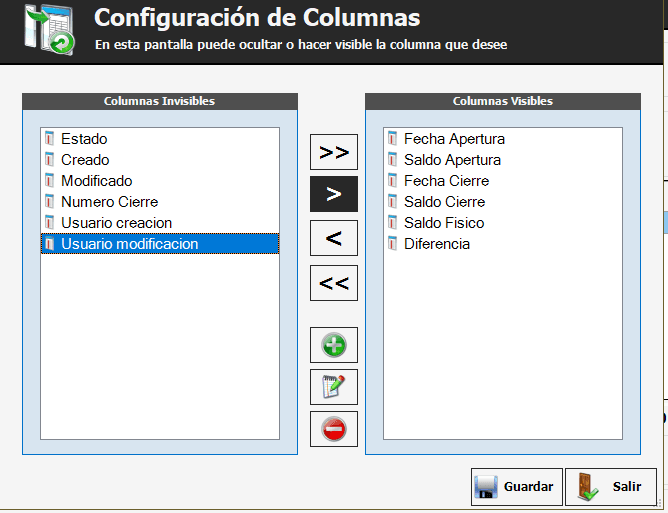Click the notepad edit icon button
The width and height of the screenshot is (668, 513).
(333, 387)
